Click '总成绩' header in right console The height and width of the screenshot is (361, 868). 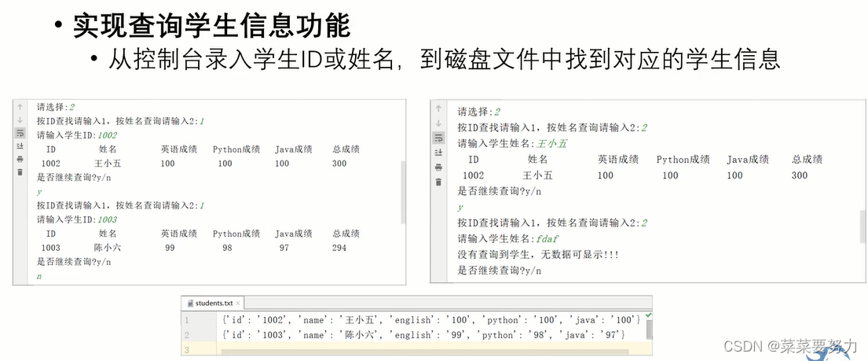[807, 160]
